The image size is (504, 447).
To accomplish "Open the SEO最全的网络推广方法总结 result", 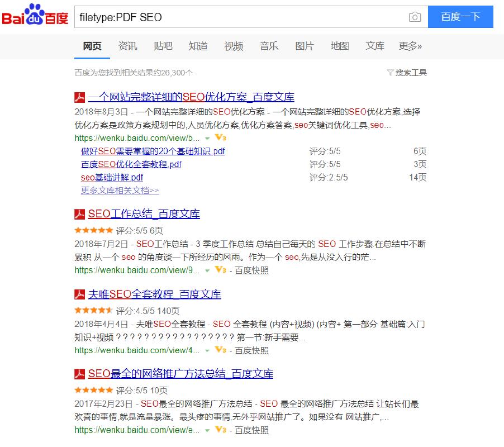I will tap(179, 374).
